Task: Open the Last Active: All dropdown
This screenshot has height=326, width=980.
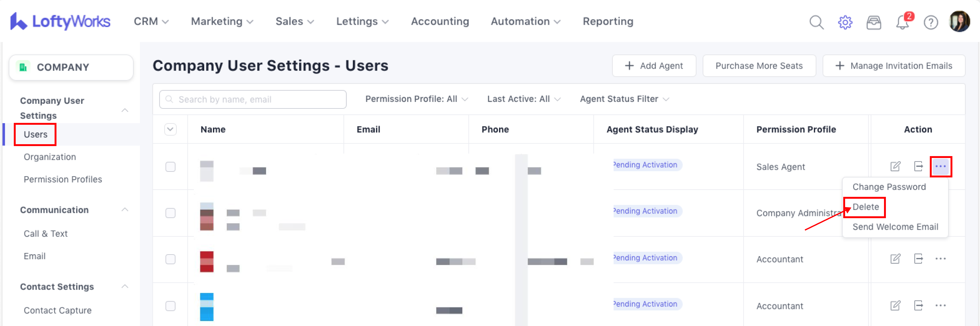Action: (x=524, y=99)
